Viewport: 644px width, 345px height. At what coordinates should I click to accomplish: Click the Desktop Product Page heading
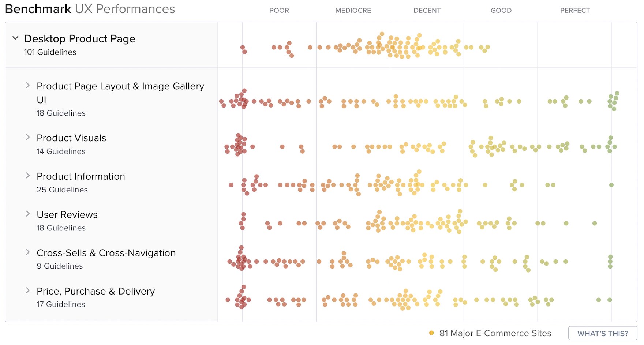pos(80,39)
